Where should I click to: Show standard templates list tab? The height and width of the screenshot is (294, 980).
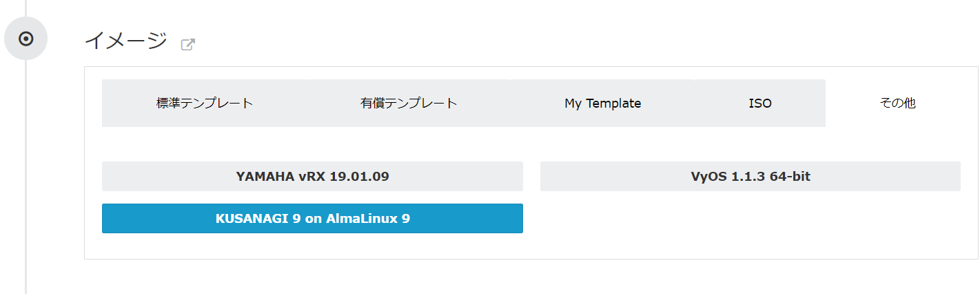click(x=205, y=104)
